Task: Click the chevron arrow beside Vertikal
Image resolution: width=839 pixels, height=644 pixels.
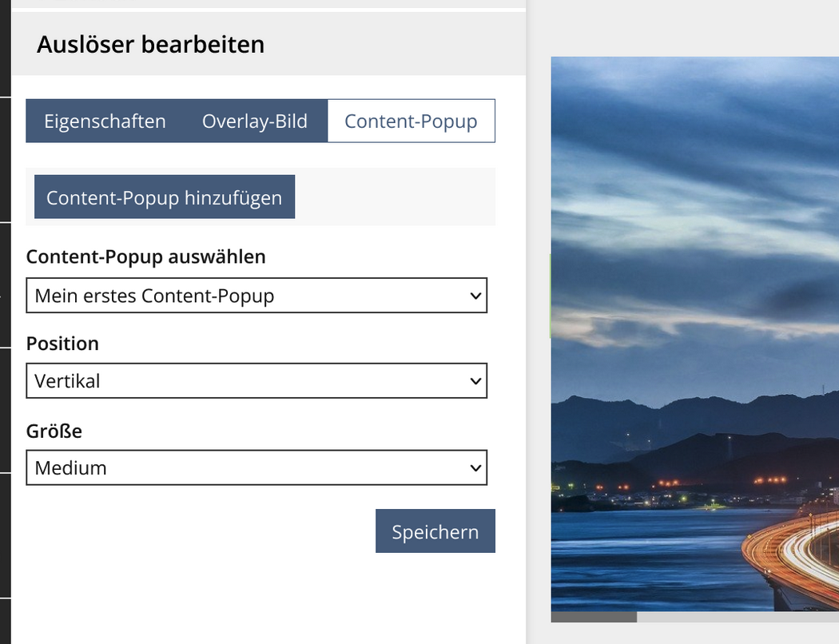Action: [x=475, y=382]
